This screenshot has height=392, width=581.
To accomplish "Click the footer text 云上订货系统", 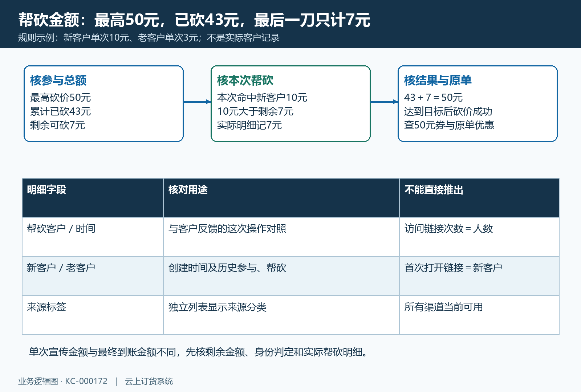I will click(149, 381).
